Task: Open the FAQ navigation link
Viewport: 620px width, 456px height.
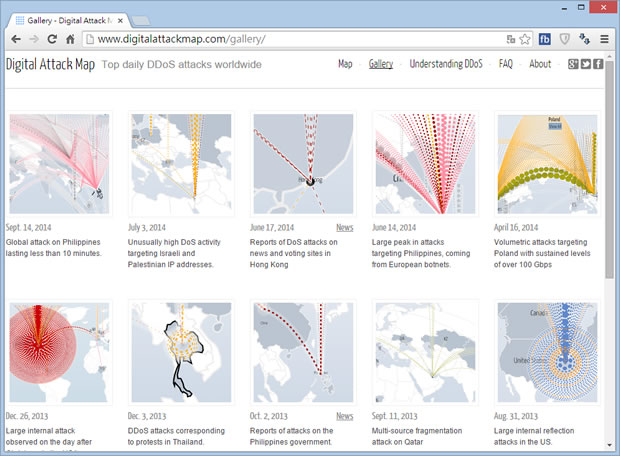Action: pyautogui.click(x=506, y=64)
